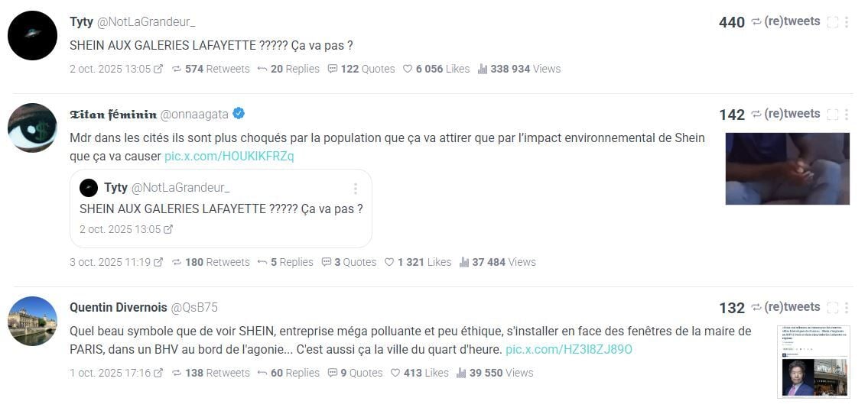
Task: Open the three-dot menu on Quentin Divernois's tweet
Action: click(846, 307)
